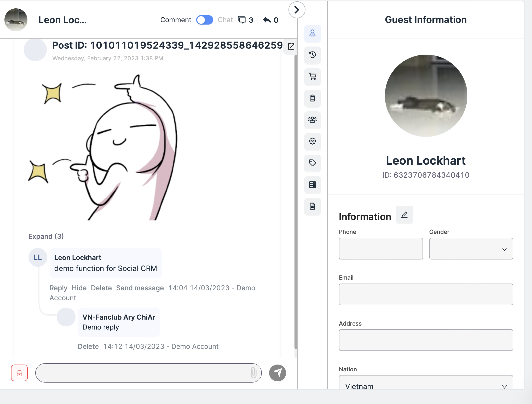
Task: Open the order history clock icon
Action: (312, 55)
